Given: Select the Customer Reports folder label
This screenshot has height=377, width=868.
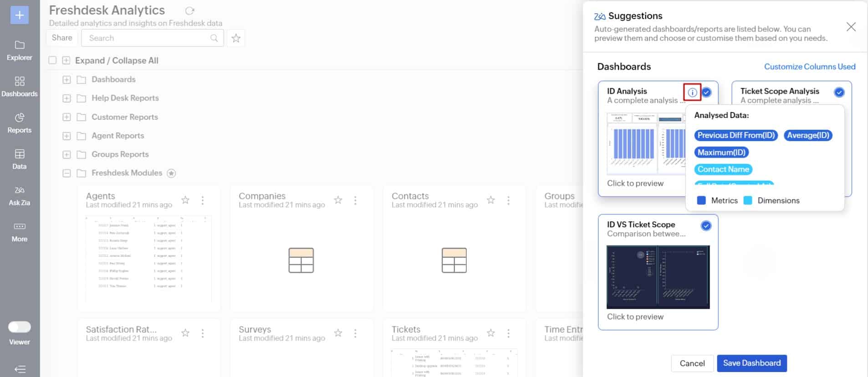Looking at the screenshot, I should click(x=125, y=117).
